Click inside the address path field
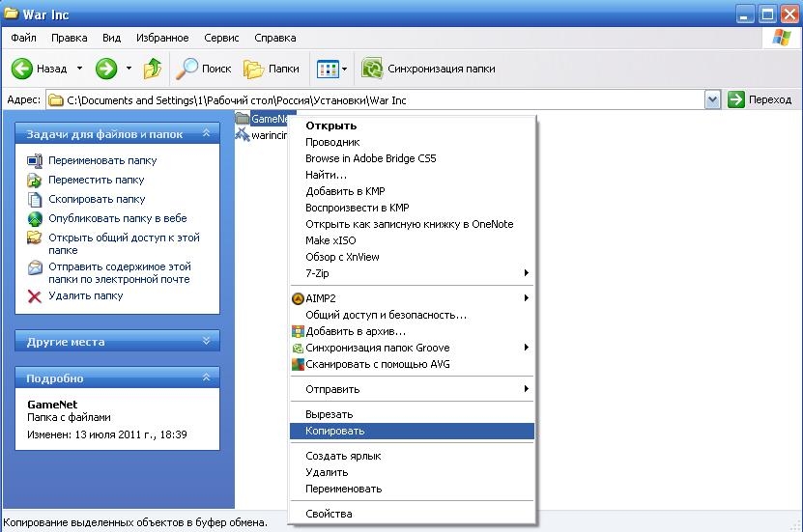 [x=384, y=100]
